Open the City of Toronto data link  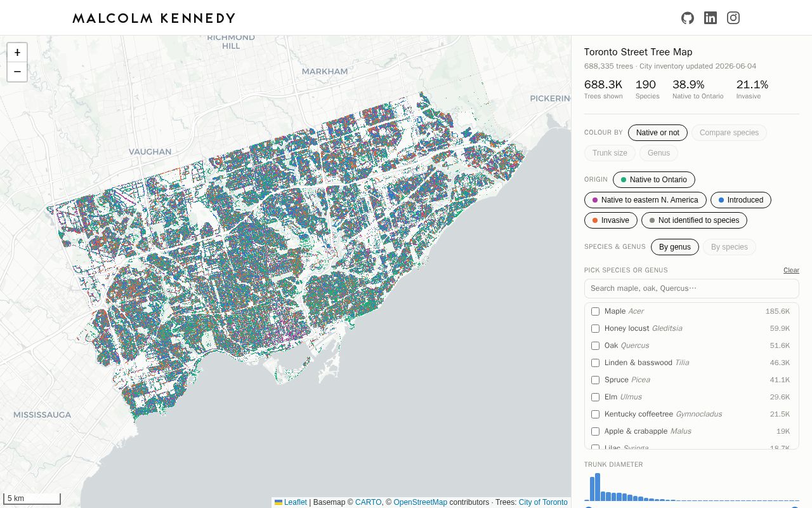[543, 502]
